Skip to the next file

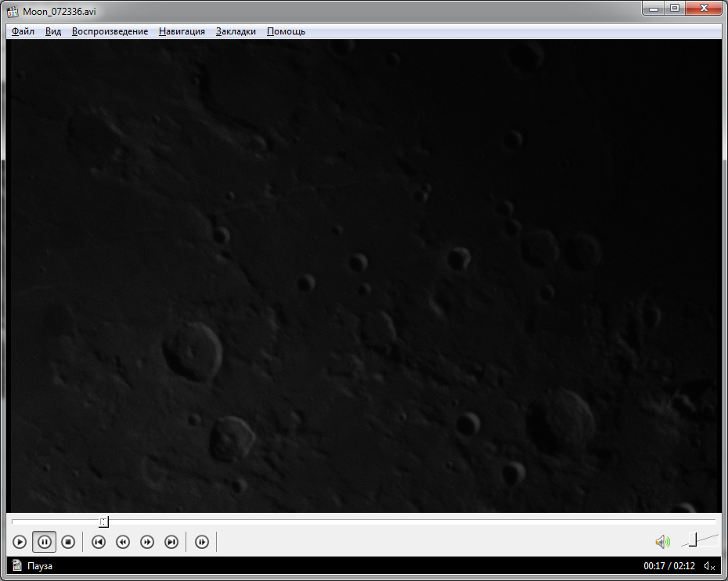coord(171,542)
